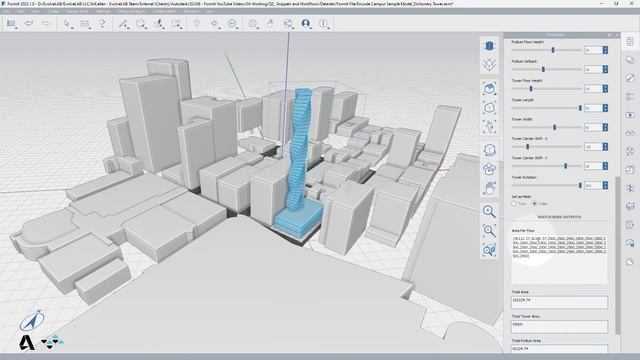The image size is (640, 360).
Task: Click the Tower Floor Height value field
Action: [593, 89]
